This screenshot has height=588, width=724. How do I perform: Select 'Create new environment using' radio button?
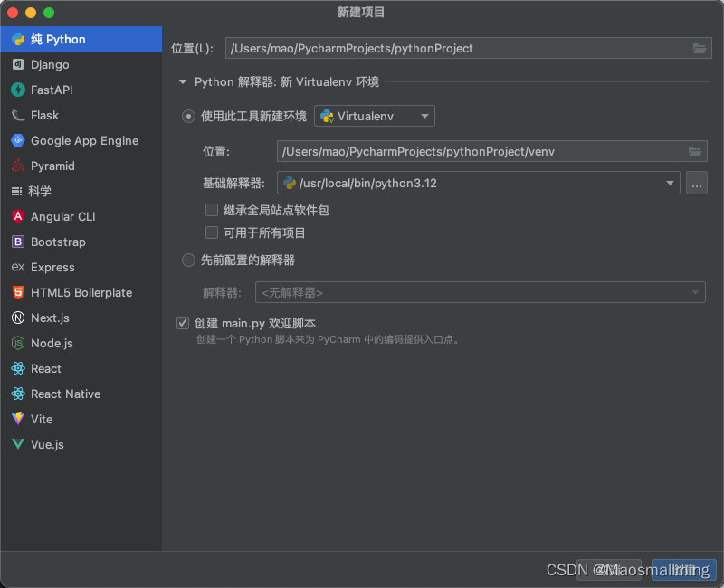(188, 117)
